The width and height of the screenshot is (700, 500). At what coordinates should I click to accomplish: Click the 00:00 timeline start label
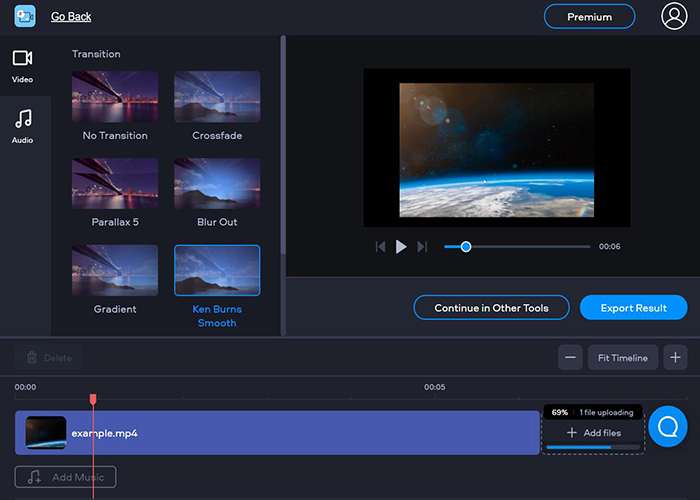click(x=25, y=387)
